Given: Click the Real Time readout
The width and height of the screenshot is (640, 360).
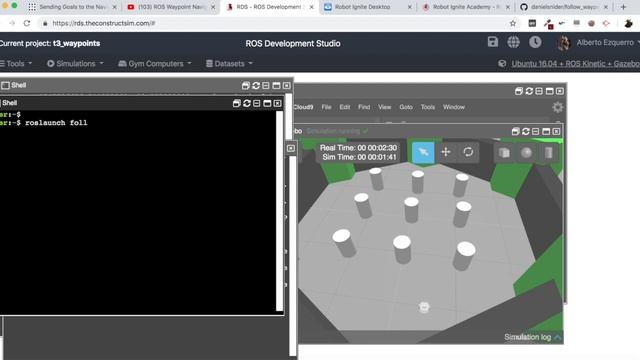Looking at the screenshot, I should (x=358, y=148).
